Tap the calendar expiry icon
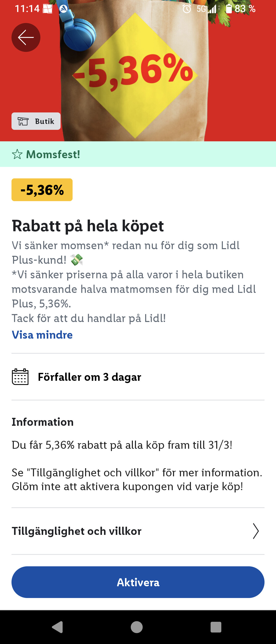Image resolution: width=276 pixels, height=644 pixels. (20, 377)
